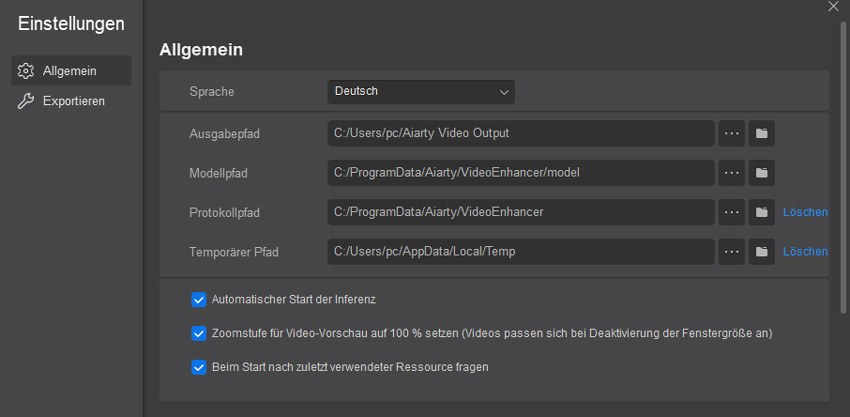Click the Ausgabepfad path input field

pos(521,133)
